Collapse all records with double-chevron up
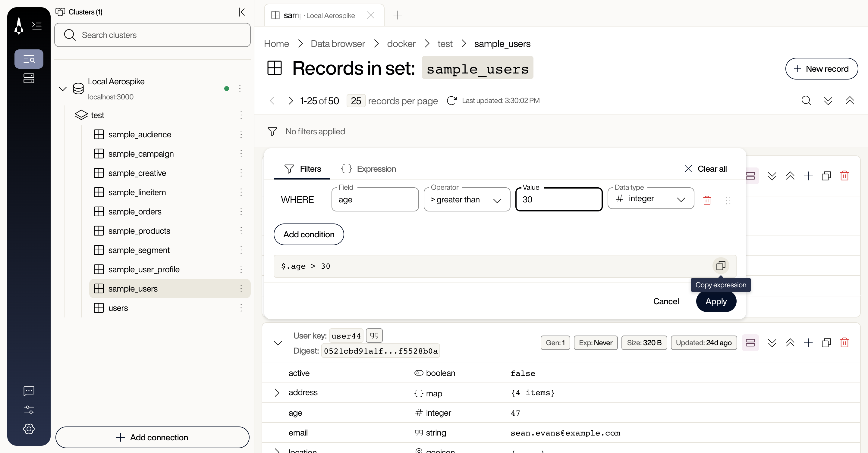This screenshot has width=868, height=453. (x=850, y=101)
